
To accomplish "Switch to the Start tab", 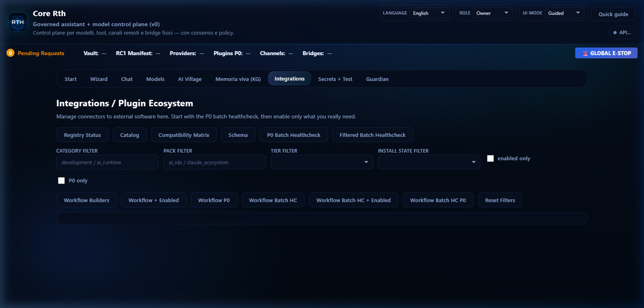I will click(x=70, y=79).
